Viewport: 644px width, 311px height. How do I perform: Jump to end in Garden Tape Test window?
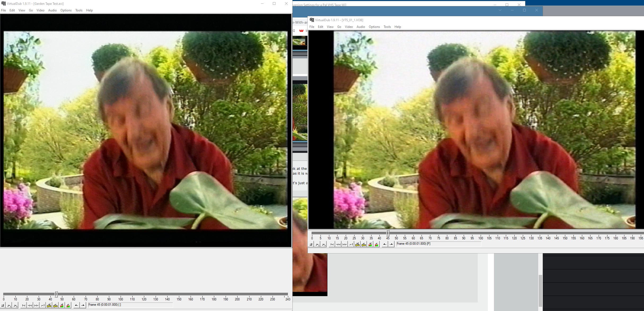(43, 305)
